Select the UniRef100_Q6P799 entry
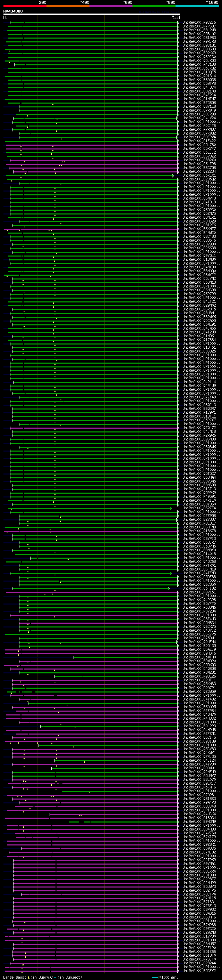Image resolution: width=222 pixels, height=980 pixels. 199,294
